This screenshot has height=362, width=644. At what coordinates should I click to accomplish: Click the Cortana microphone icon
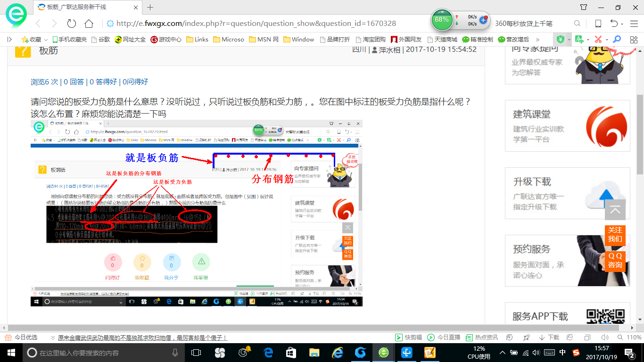pyautogui.click(x=175, y=353)
